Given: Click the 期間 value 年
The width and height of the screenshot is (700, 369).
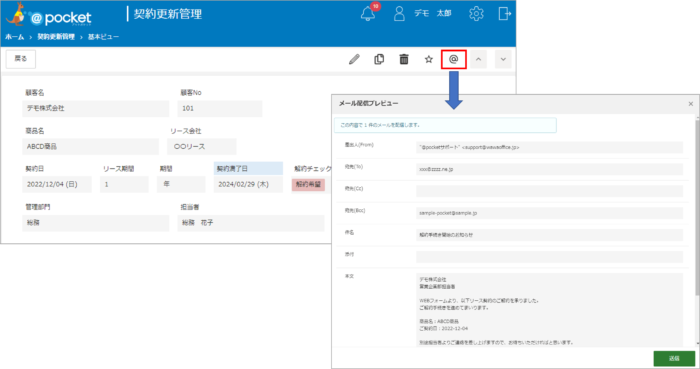Looking at the screenshot, I should click(x=181, y=184).
